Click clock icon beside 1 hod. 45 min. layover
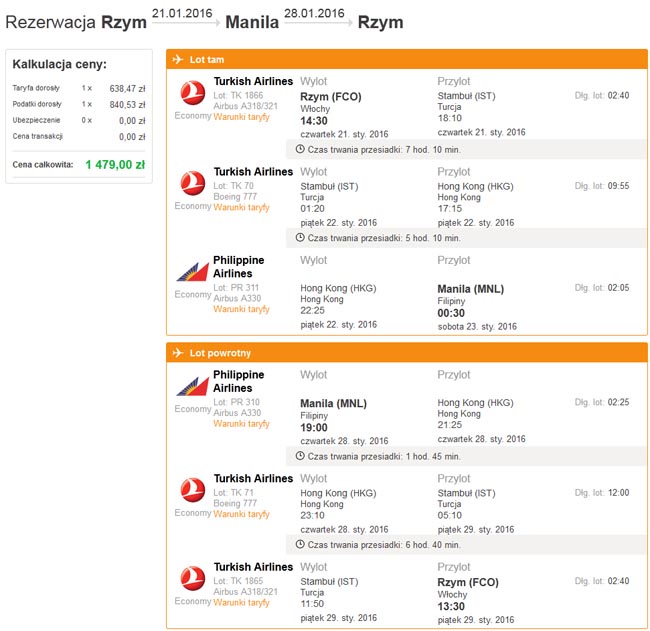Viewport: 650px width, 631px height. [x=300, y=456]
